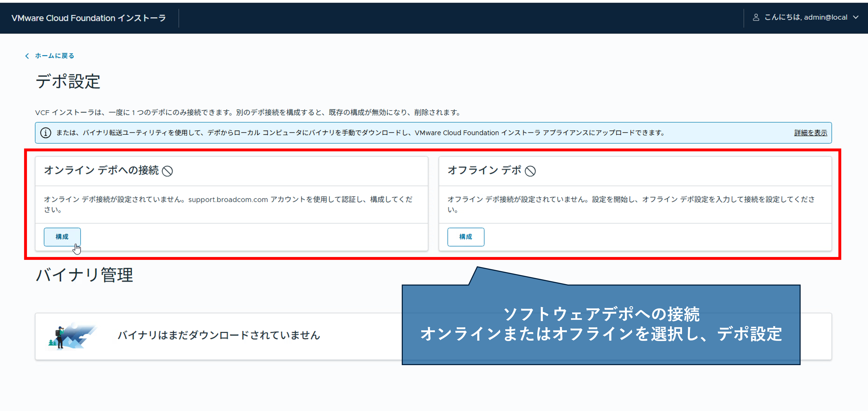Click the オンライン デポへの接続 card title
This screenshot has width=868, height=411.
(x=101, y=171)
